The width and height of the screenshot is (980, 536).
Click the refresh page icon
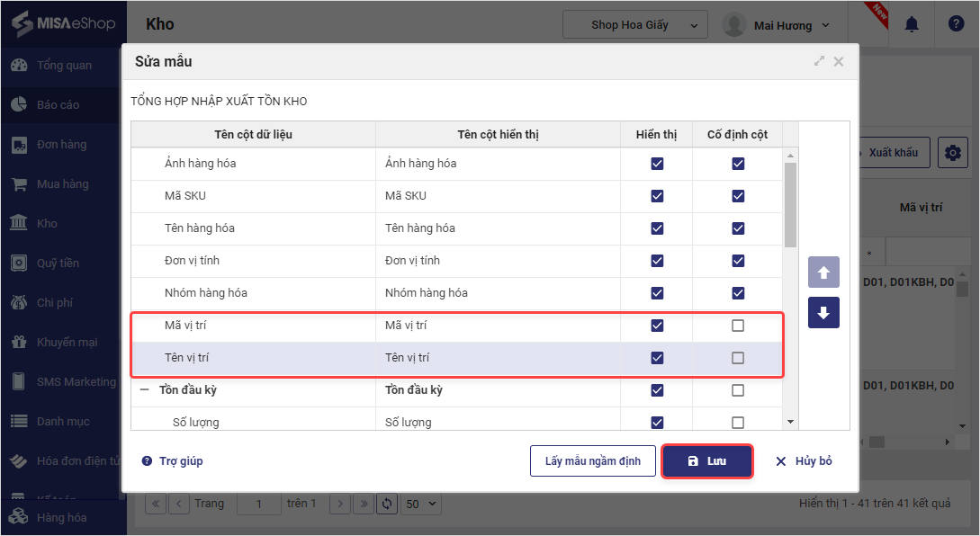tap(388, 505)
